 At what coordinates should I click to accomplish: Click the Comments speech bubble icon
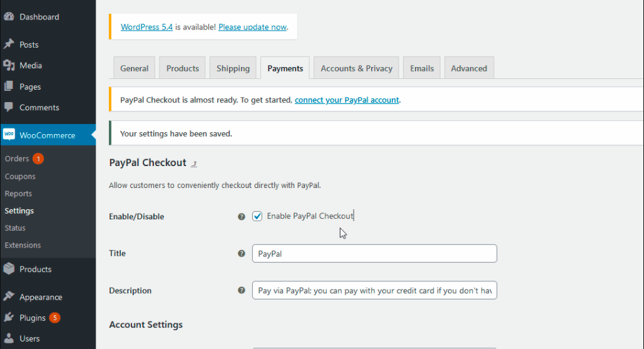pos(9,107)
